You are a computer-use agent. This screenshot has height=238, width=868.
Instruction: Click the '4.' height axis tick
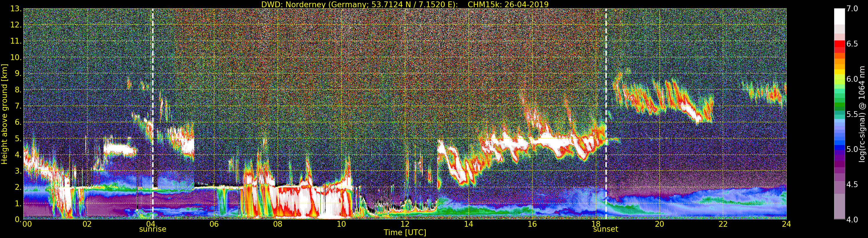coord(18,155)
